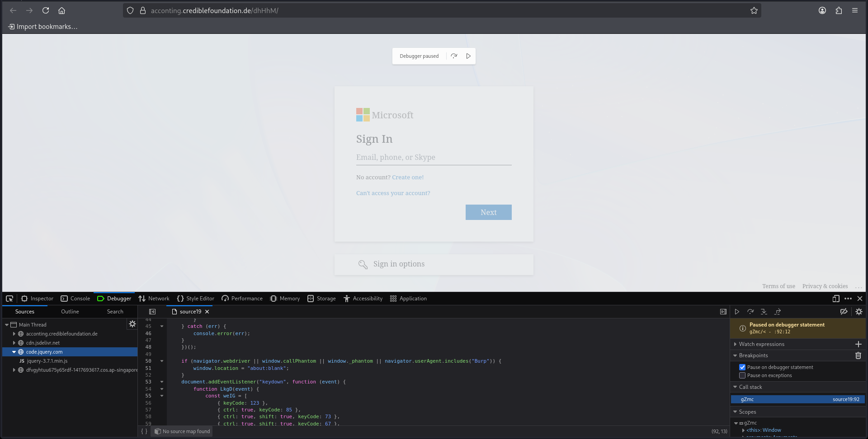Viewport: 868px width, 439px height.
Task: Open the browser home page
Action: click(62, 10)
